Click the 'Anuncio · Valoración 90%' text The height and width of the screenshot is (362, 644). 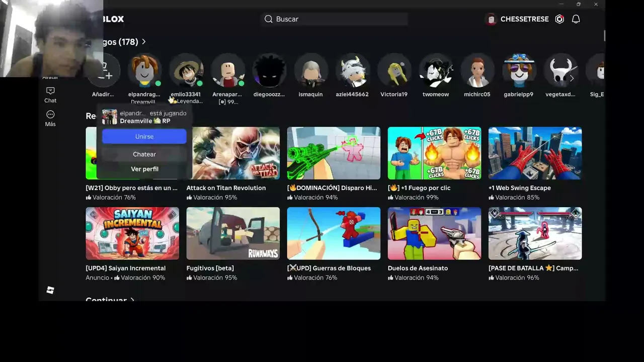[x=125, y=278]
